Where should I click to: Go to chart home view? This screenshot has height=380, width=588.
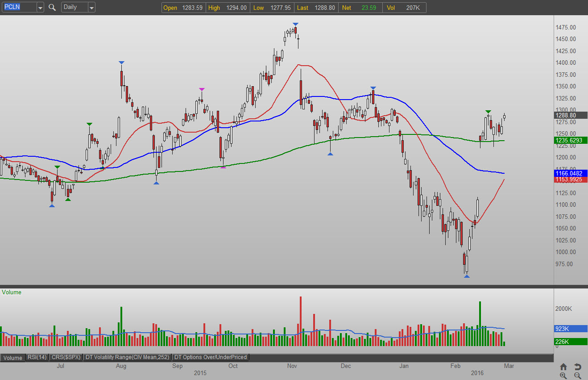(563, 366)
